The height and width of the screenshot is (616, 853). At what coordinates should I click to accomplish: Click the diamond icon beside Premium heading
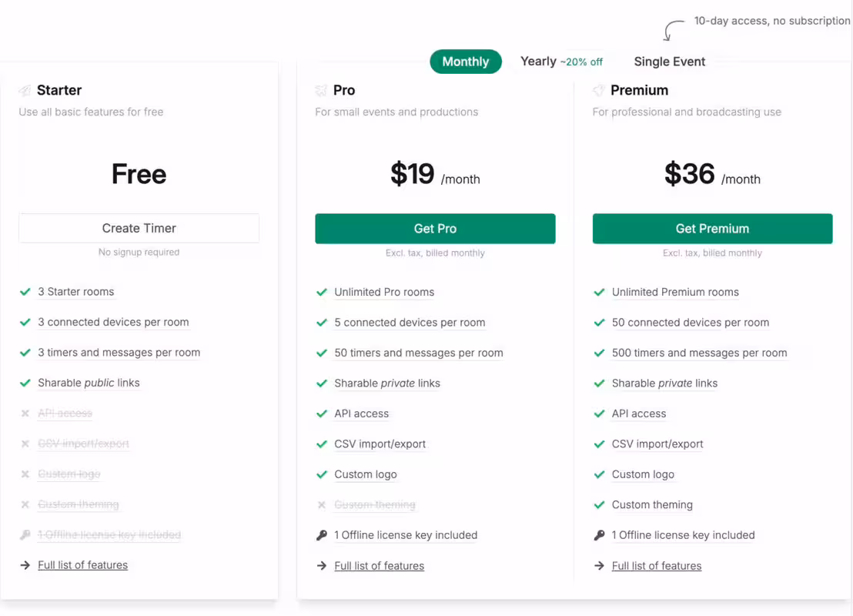coord(598,90)
